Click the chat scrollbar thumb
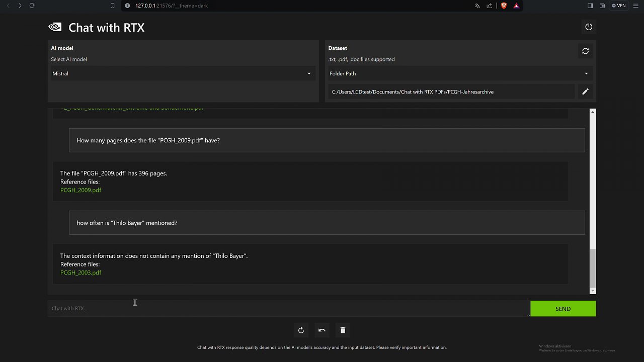644x362 pixels. click(x=592, y=267)
